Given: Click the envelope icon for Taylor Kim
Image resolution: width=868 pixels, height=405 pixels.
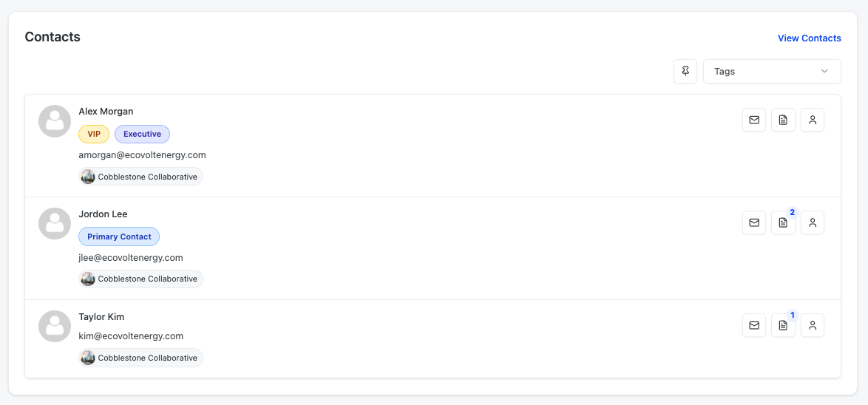Looking at the screenshot, I should click(x=754, y=325).
